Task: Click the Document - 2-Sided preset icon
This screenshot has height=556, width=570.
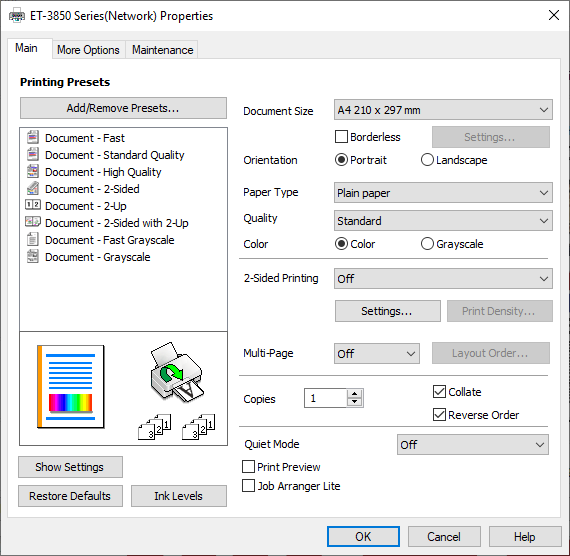Action: click(x=33, y=188)
